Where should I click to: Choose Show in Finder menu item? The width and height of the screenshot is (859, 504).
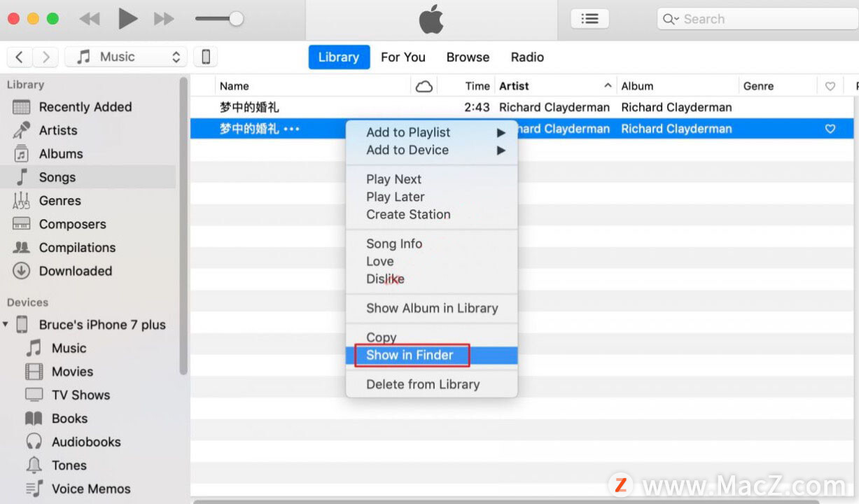[432, 355]
